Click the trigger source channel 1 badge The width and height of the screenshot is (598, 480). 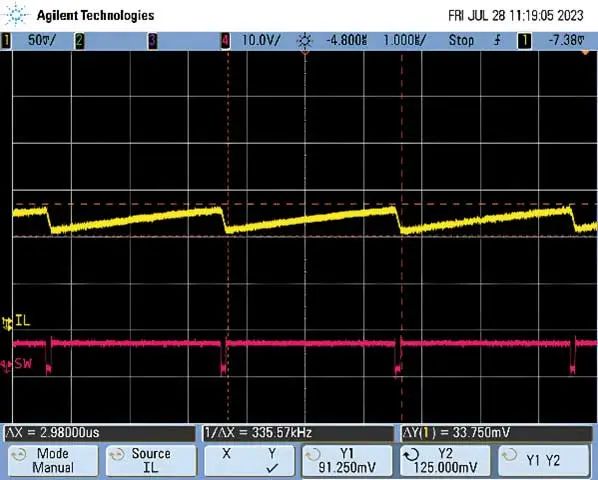[x=524, y=40]
